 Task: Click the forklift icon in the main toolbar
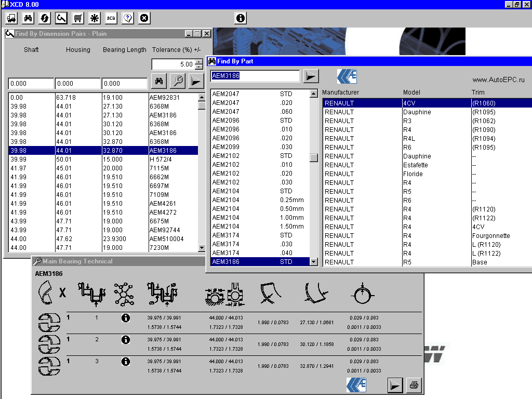[11, 18]
